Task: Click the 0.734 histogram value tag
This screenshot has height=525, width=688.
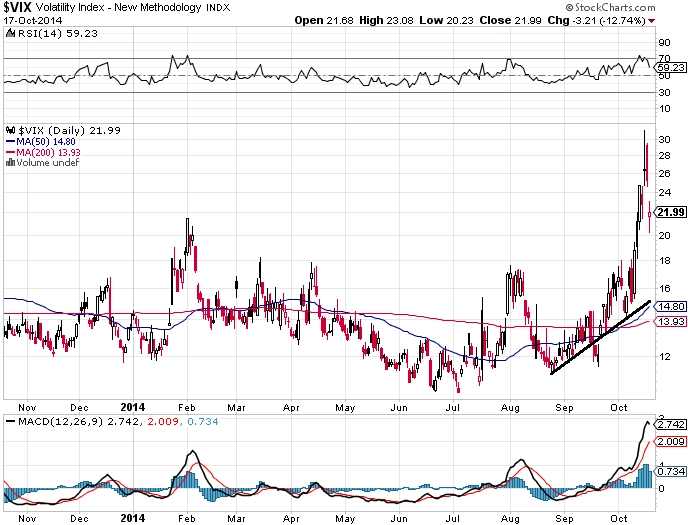Action: click(670, 471)
